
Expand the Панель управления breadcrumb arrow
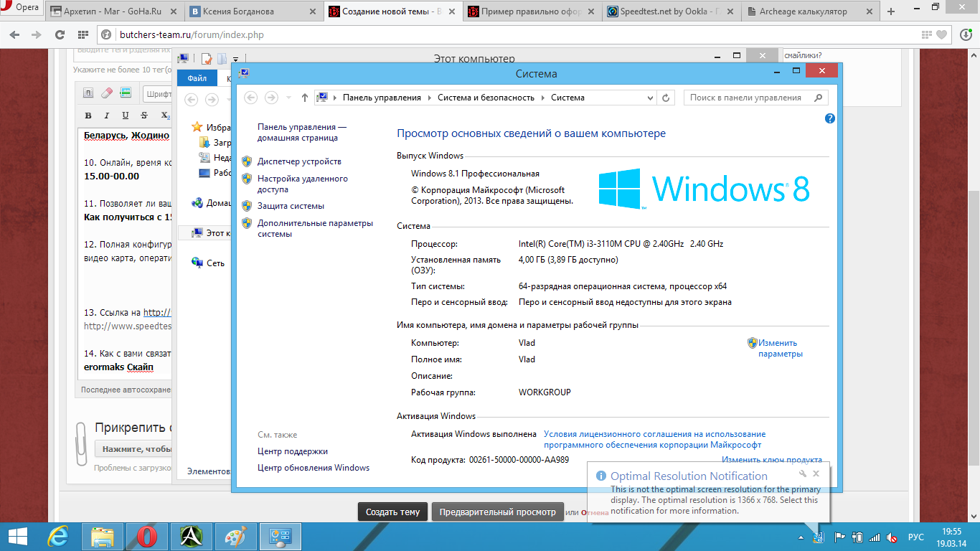[429, 98]
